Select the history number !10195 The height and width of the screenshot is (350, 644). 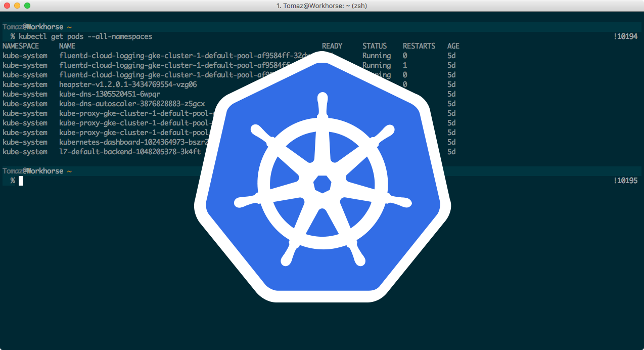[625, 180]
